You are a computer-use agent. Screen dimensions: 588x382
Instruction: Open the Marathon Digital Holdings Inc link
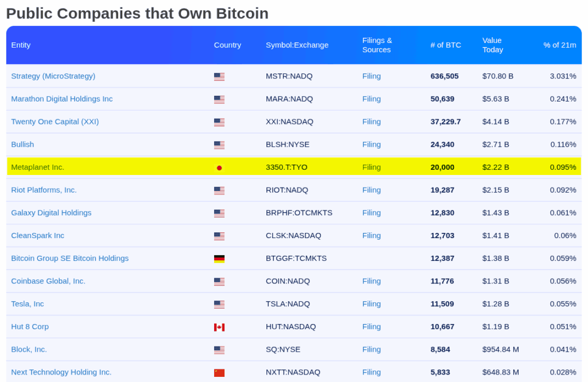tap(62, 99)
